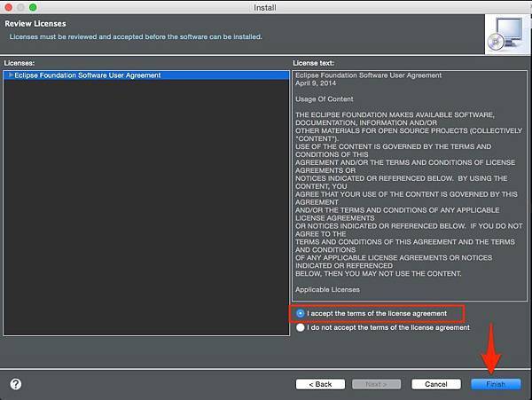Click the install wizard computer disc image

point(506,34)
